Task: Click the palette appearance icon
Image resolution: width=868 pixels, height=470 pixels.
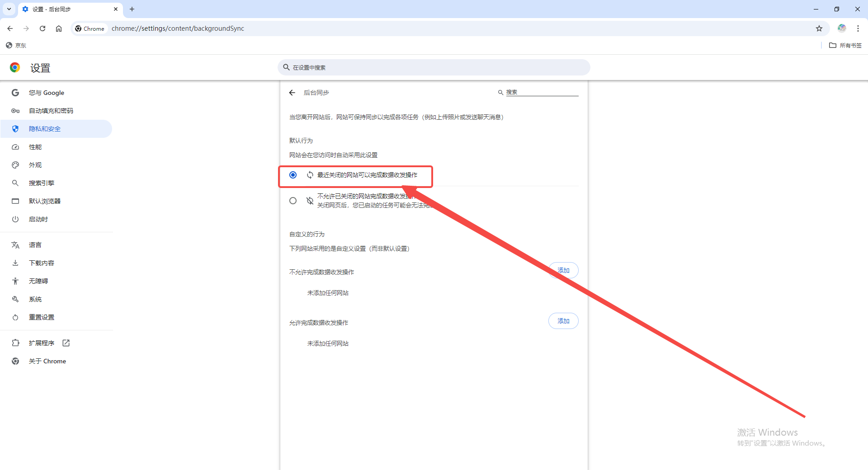Action: (x=15, y=165)
